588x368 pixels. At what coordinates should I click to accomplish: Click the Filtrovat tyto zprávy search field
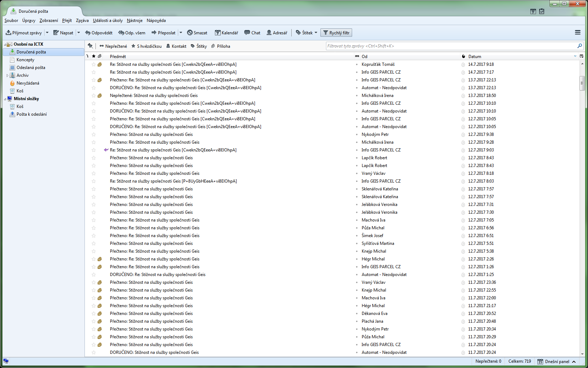coord(451,46)
